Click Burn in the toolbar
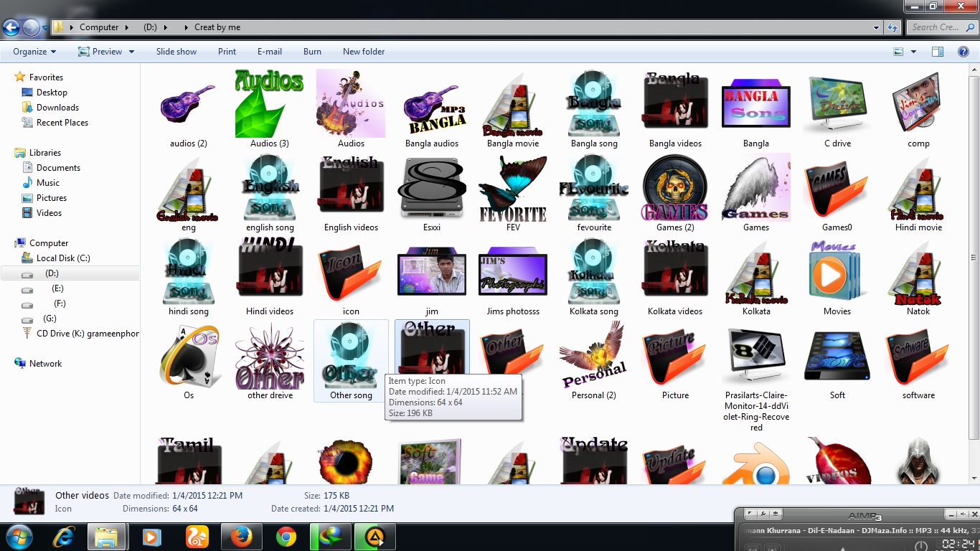The image size is (980, 551). [312, 52]
